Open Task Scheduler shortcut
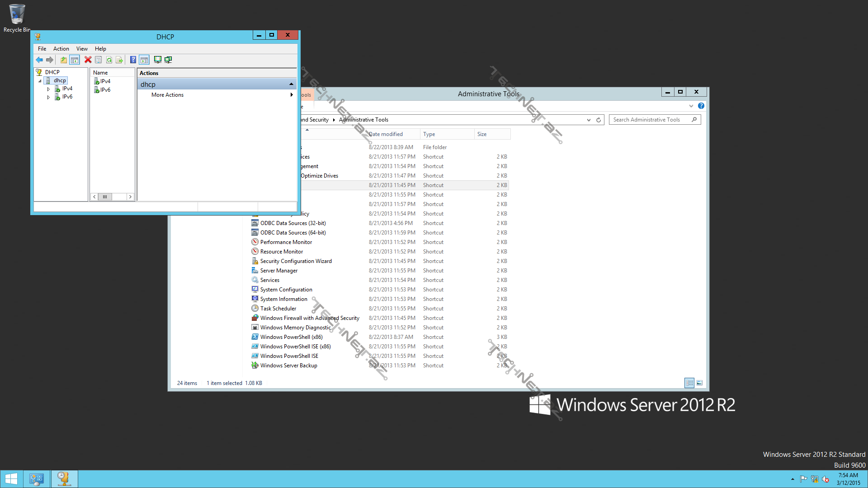 pos(278,309)
